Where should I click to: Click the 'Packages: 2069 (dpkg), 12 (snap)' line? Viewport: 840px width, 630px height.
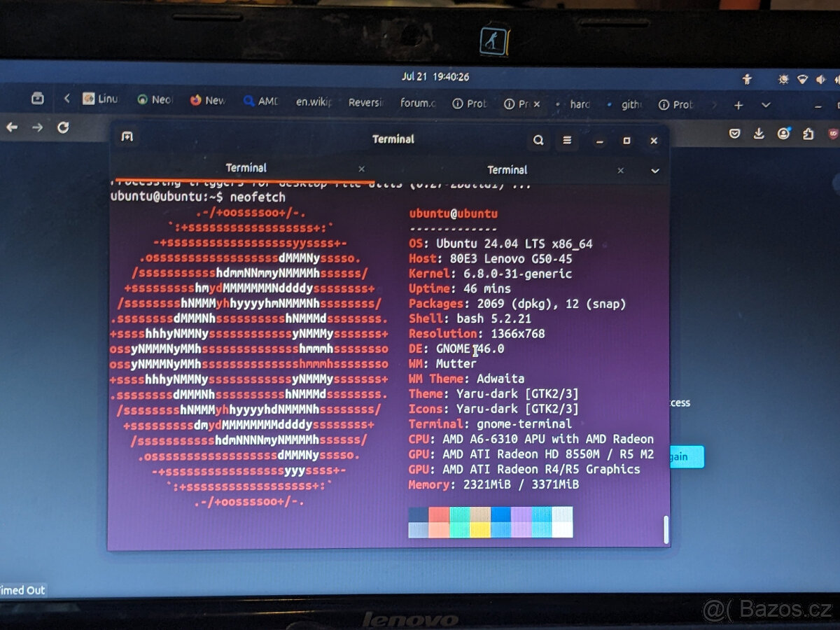(x=517, y=304)
